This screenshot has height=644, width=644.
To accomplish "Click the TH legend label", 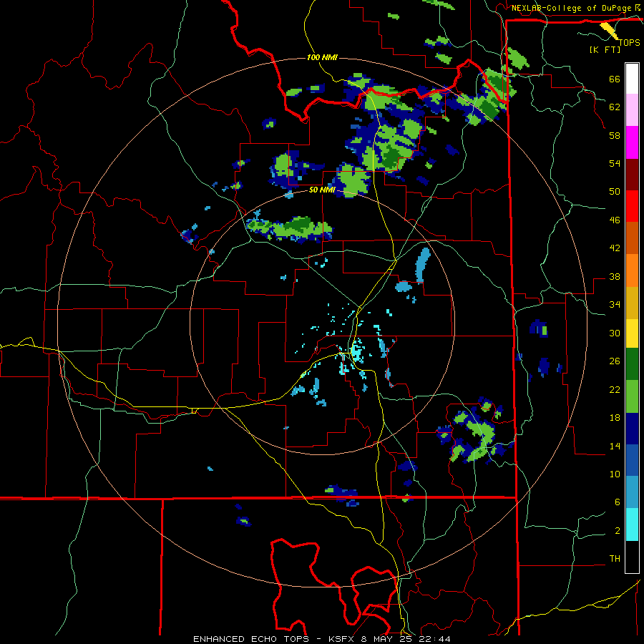I will coord(615,559).
